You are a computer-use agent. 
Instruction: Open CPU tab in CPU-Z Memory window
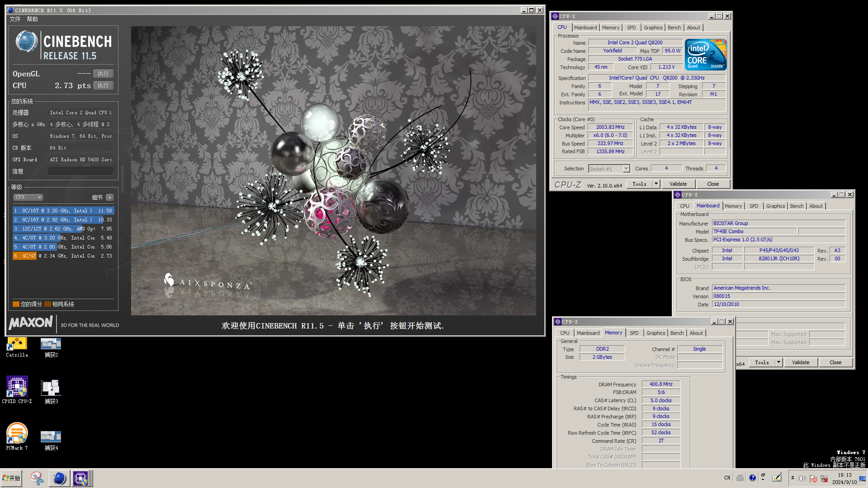[565, 333]
